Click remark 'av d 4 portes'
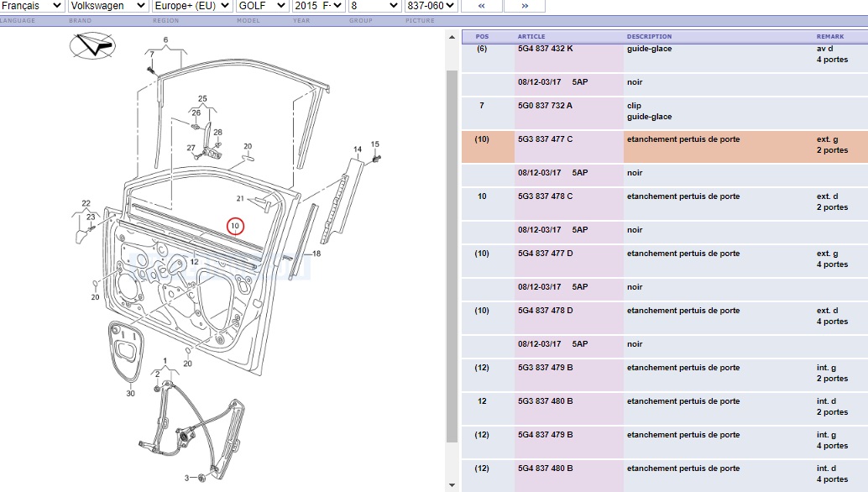Screen dimensions: 868x492 (832, 55)
